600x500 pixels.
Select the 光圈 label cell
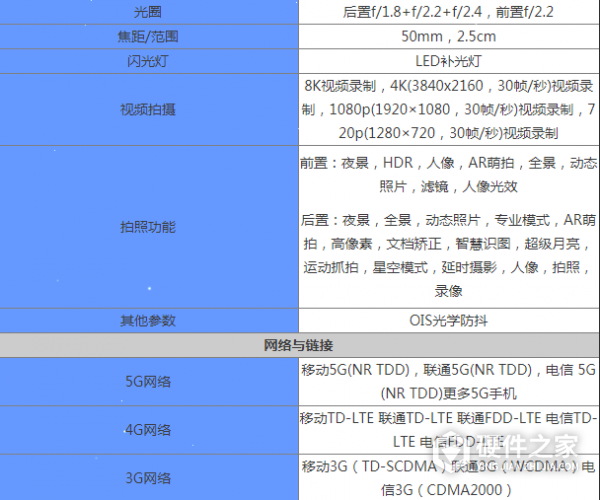pos(147,12)
